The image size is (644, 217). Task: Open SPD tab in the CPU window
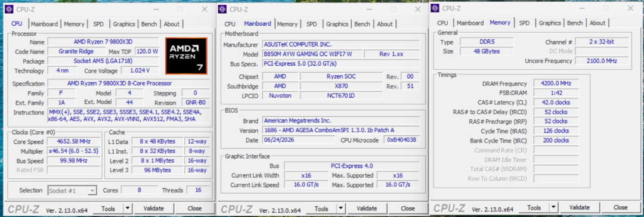tap(98, 24)
